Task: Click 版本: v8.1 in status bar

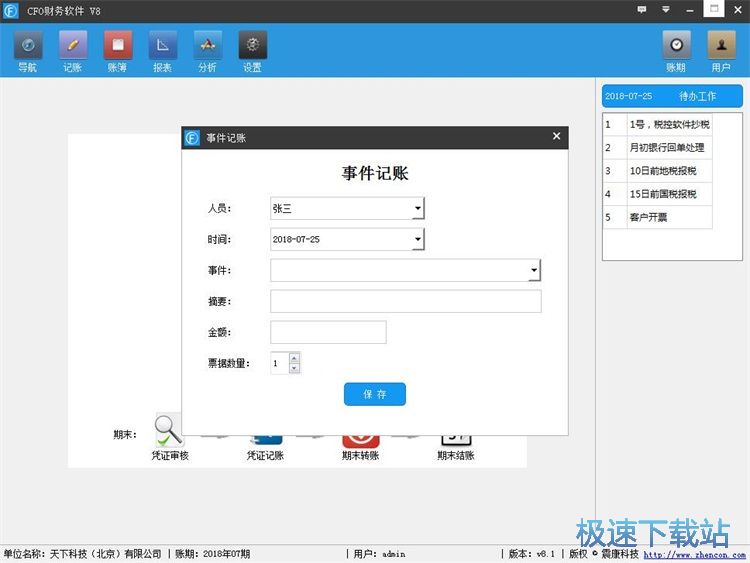Action: tap(531, 554)
